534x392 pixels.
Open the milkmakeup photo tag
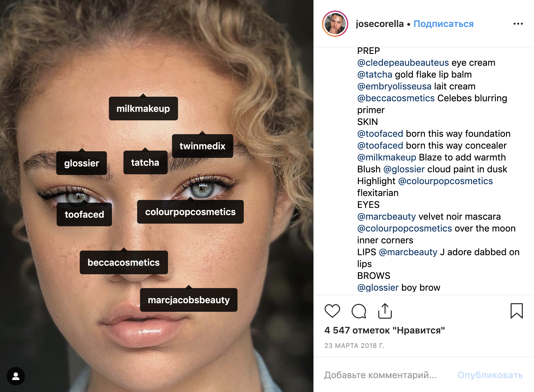click(143, 109)
